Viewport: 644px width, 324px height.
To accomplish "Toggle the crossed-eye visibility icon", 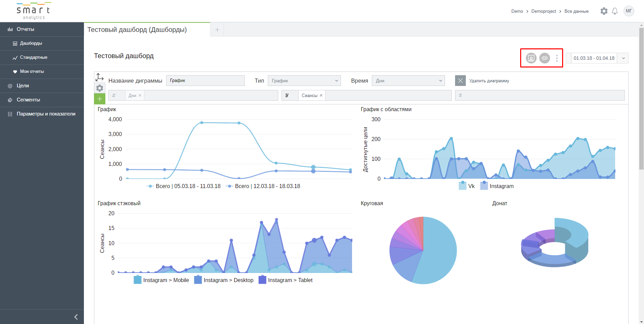I will click(544, 58).
